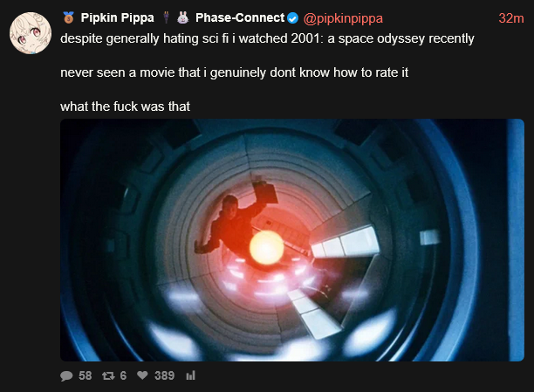Open the analytics bar chart icon
Image resolution: width=534 pixels, height=392 pixels.
tap(191, 375)
